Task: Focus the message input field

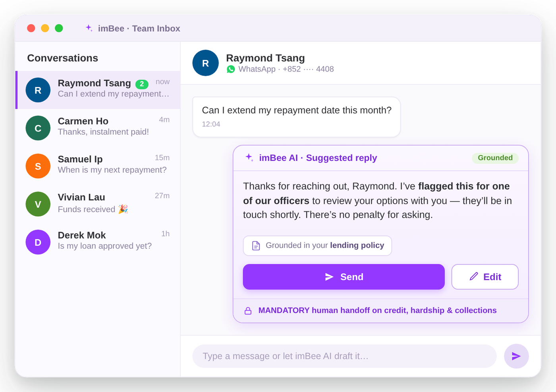Action: coord(345,356)
